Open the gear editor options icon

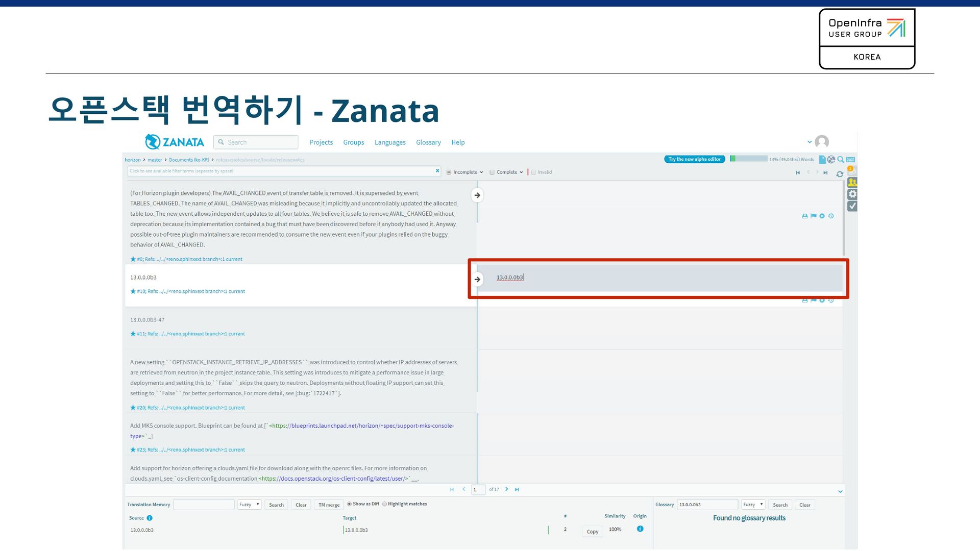click(x=852, y=194)
